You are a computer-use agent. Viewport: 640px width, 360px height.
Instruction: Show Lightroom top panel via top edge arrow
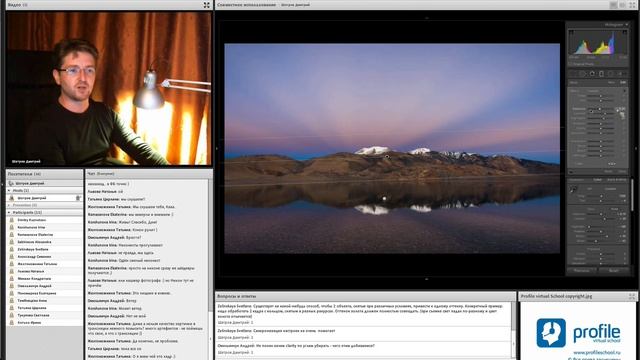(x=427, y=18)
